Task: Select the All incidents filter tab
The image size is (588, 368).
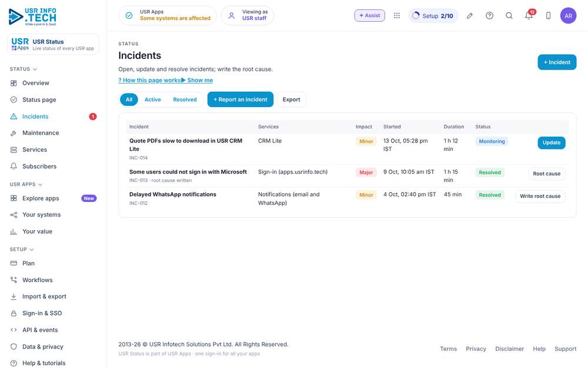Action: pos(129,100)
